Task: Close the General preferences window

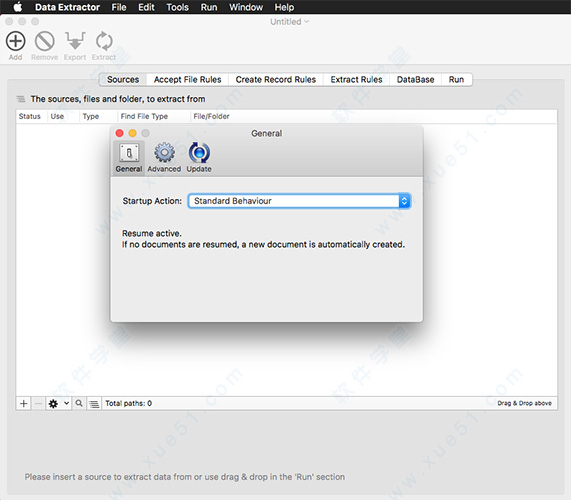Action: pos(119,133)
